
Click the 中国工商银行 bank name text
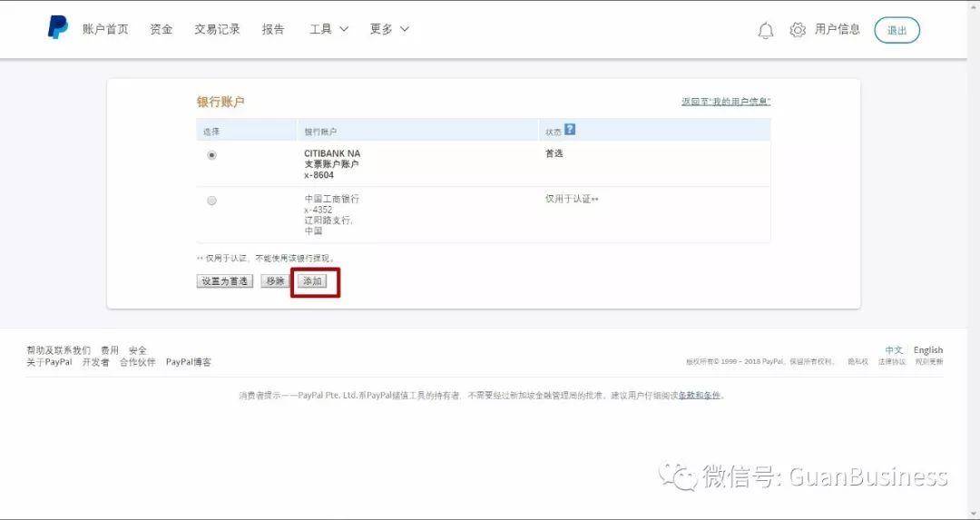pyautogui.click(x=332, y=199)
